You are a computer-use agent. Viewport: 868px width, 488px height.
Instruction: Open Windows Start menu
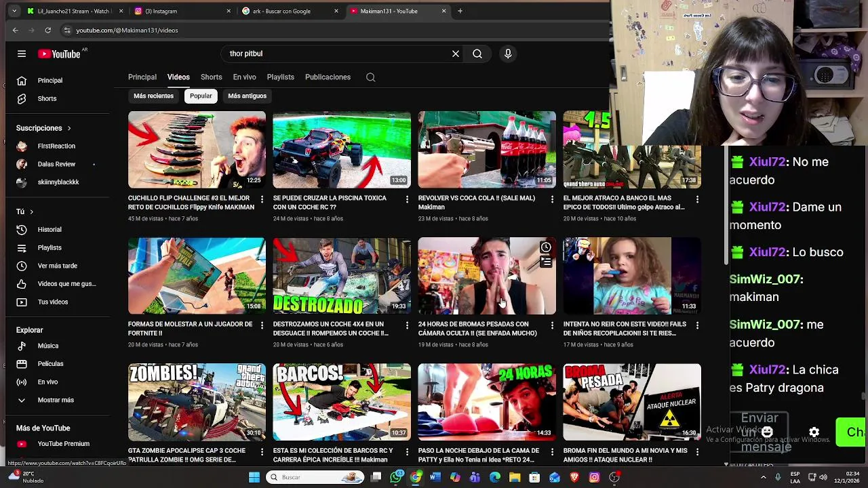click(254, 477)
